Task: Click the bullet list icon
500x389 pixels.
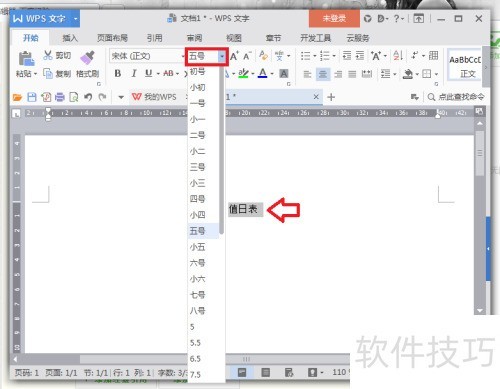Action: click(x=305, y=56)
